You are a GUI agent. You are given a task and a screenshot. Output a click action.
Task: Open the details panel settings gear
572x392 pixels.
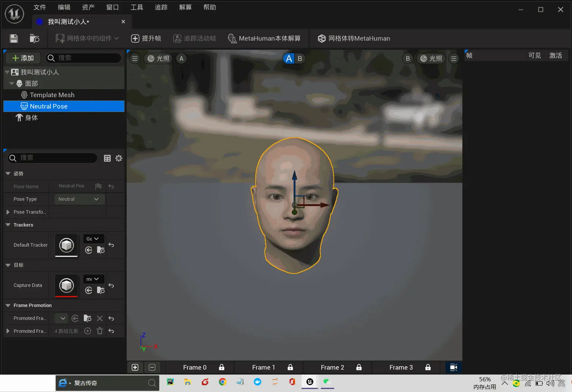click(x=119, y=158)
